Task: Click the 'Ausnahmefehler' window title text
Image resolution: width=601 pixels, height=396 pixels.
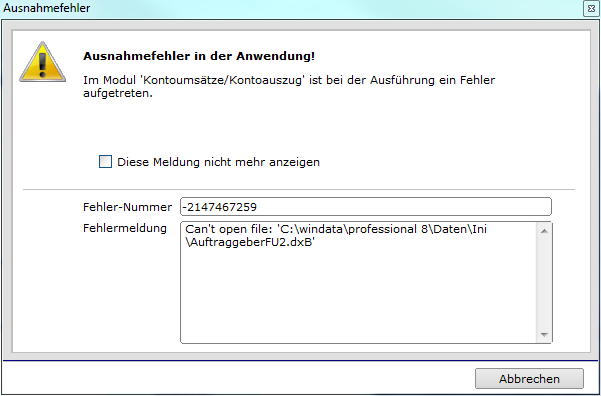Action: pos(46,8)
